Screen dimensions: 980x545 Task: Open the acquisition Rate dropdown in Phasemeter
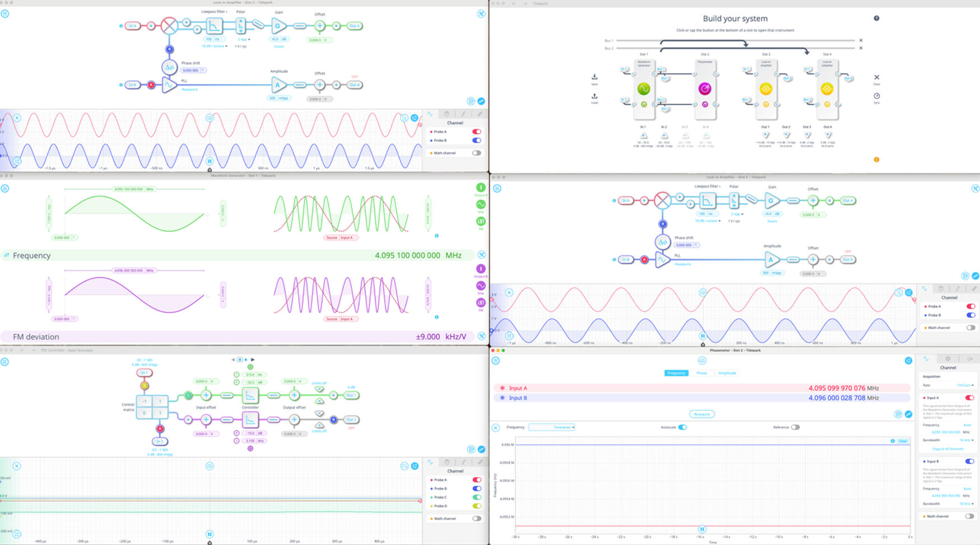pyautogui.click(x=965, y=385)
